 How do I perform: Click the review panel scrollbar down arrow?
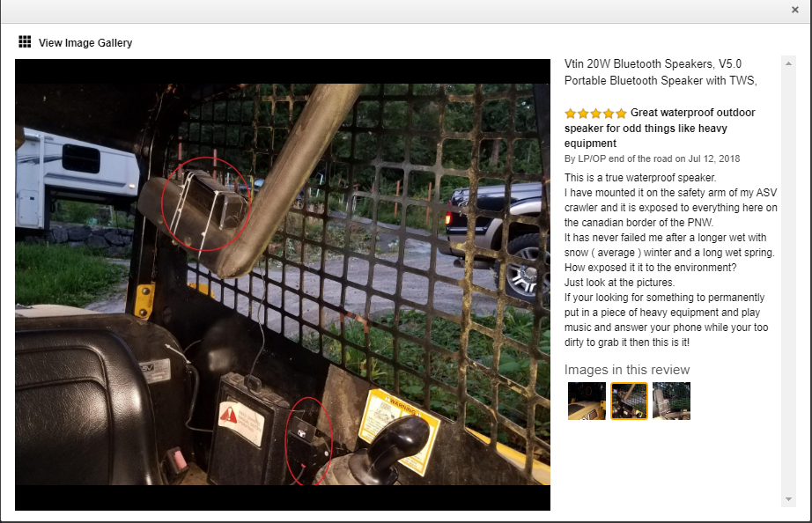788,499
